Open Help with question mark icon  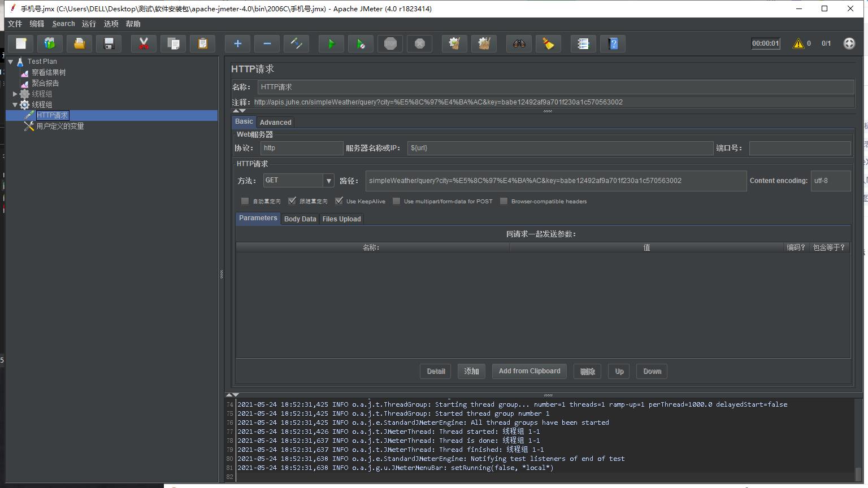click(x=613, y=43)
